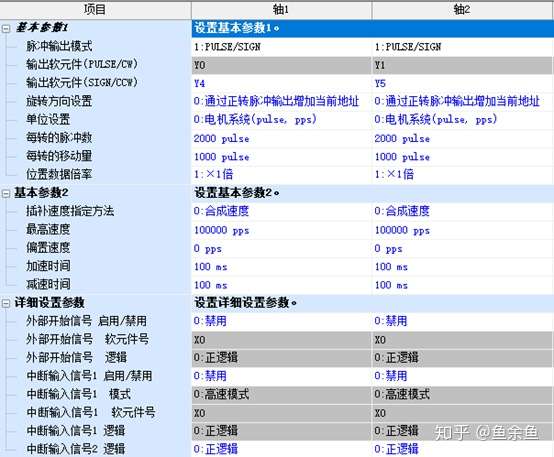Open axis 1 单位设置 电机系统 value

281,120
